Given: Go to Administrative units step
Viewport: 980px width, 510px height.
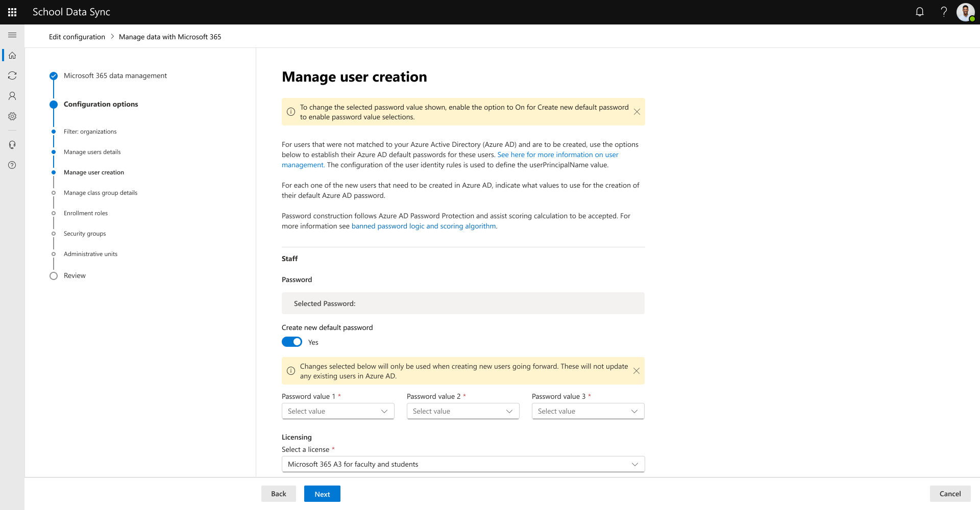Looking at the screenshot, I should pos(90,254).
